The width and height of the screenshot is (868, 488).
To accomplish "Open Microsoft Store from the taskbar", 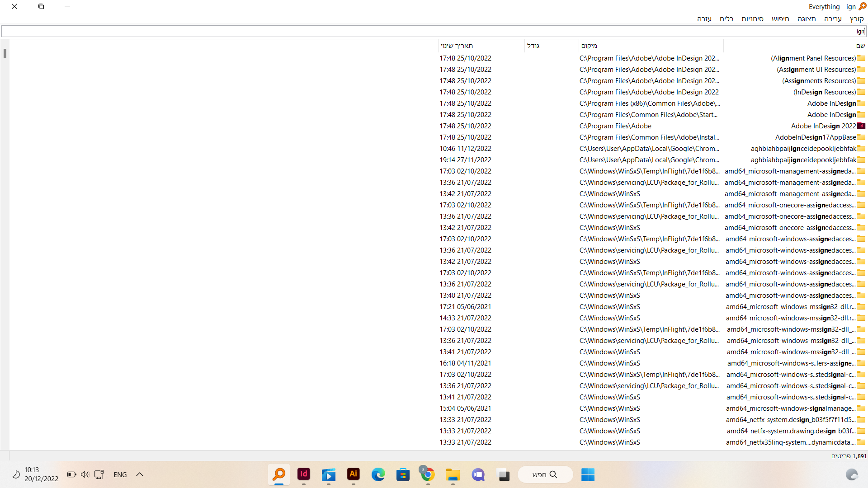I will pos(403,474).
